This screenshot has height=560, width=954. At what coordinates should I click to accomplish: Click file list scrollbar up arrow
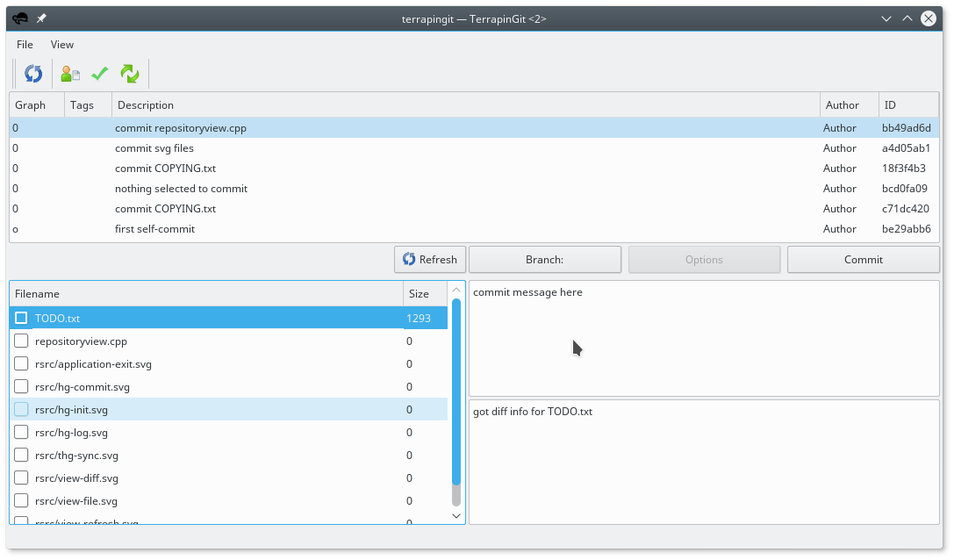pyautogui.click(x=456, y=290)
